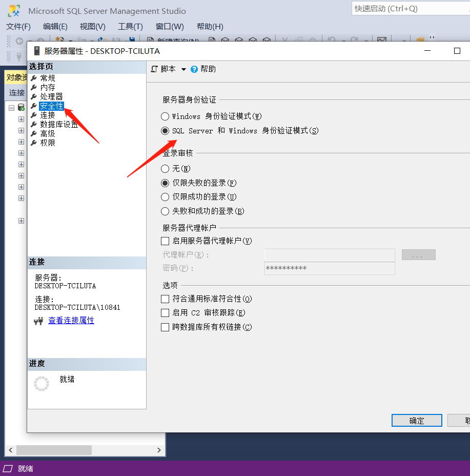Open 查看连接属性 link
The height and width of the screenshot is (476, 470).
(x=71, y=320)
